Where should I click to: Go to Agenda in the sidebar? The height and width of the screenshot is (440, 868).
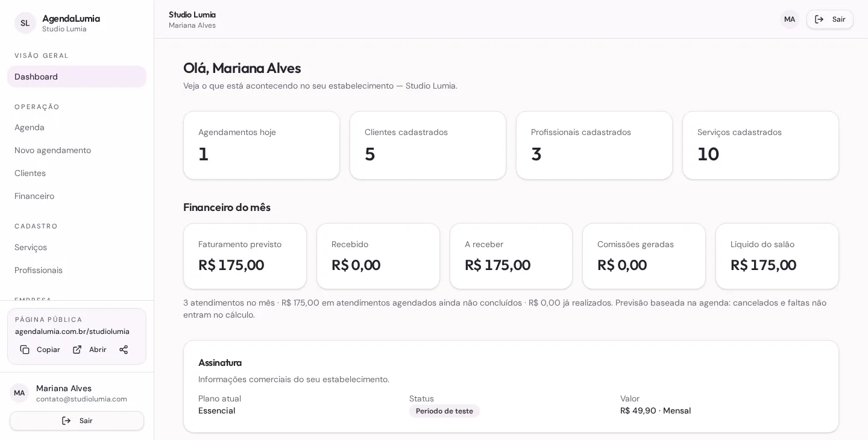[x=77, y=127]
